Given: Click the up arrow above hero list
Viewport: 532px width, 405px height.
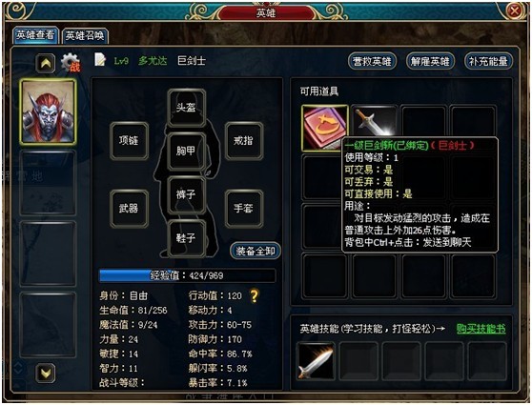Looking at the screenshot, I should [x=46, y=63].
